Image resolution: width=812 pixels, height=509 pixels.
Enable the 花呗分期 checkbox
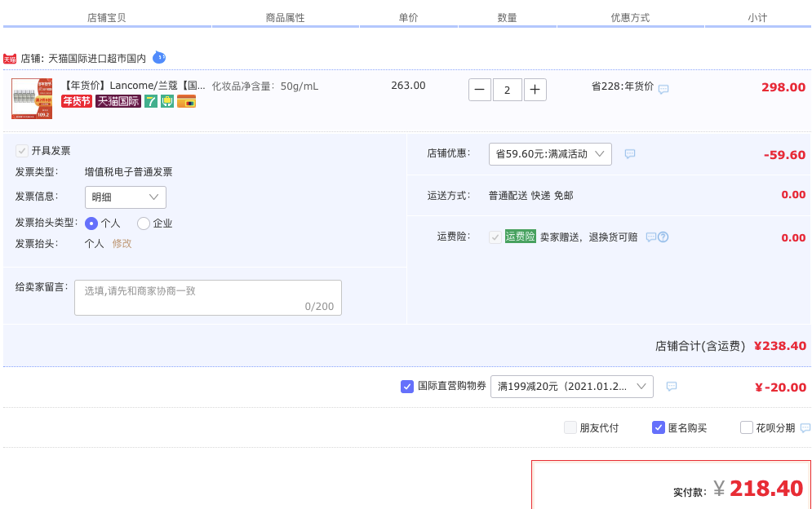746,427
